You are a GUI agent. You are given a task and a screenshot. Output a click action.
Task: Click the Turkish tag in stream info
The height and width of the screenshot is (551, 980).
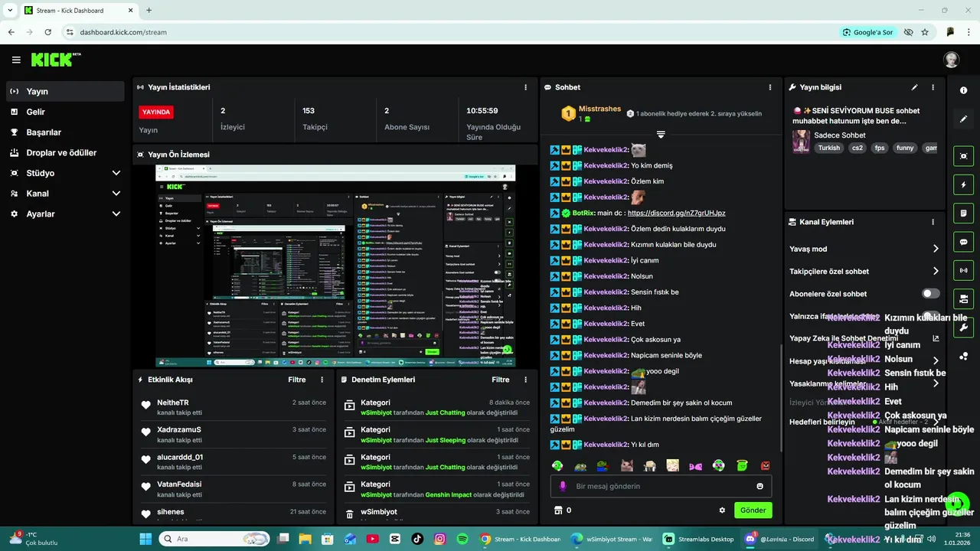(x=828, y=148)
